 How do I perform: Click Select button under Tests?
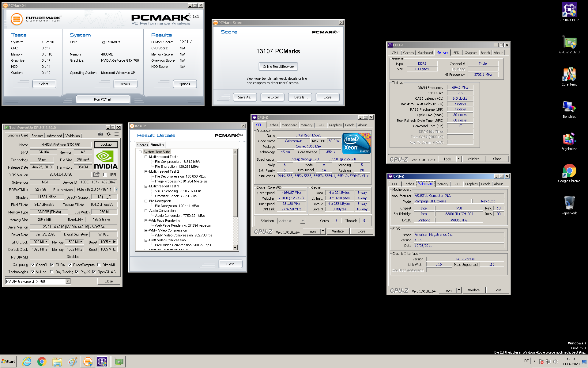point(45,84)
